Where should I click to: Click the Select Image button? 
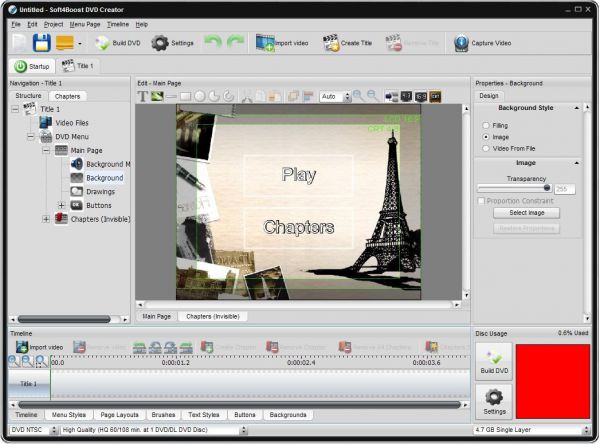526,213
